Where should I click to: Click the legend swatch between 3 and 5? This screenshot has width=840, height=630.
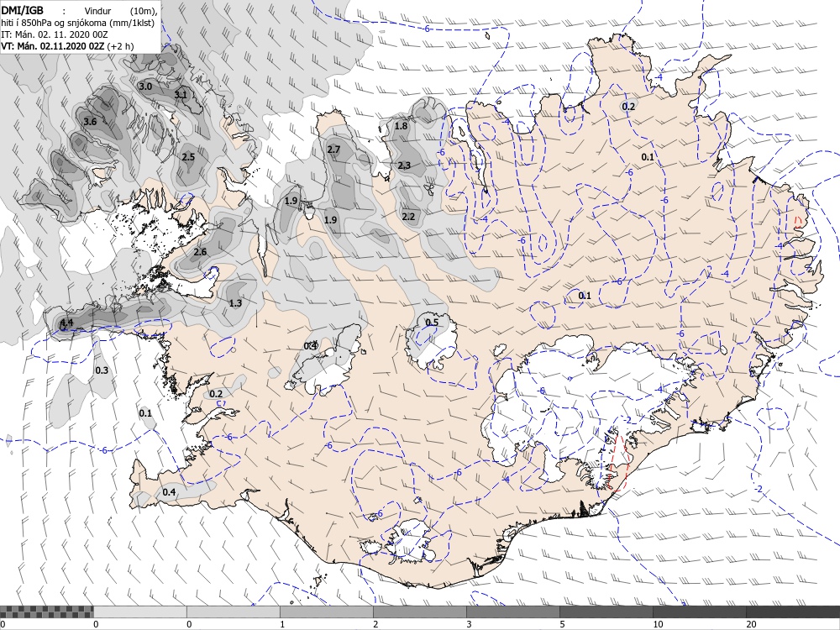[512, 612]
